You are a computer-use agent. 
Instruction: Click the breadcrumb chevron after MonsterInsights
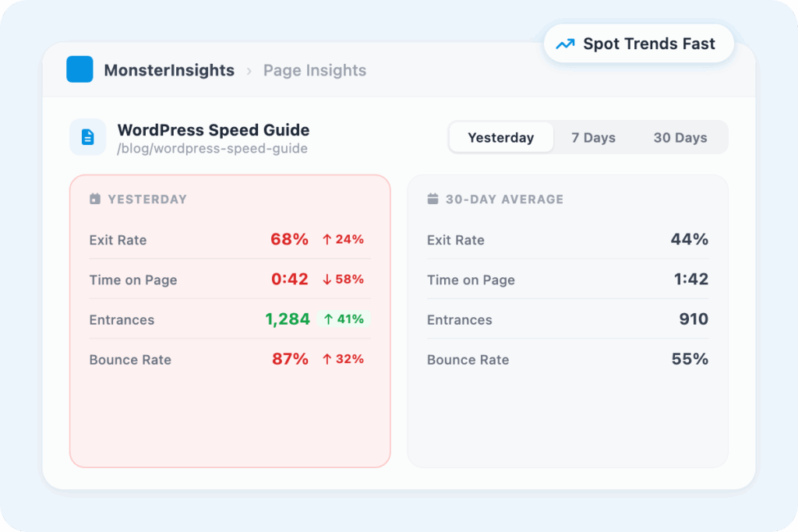[249, 71]
